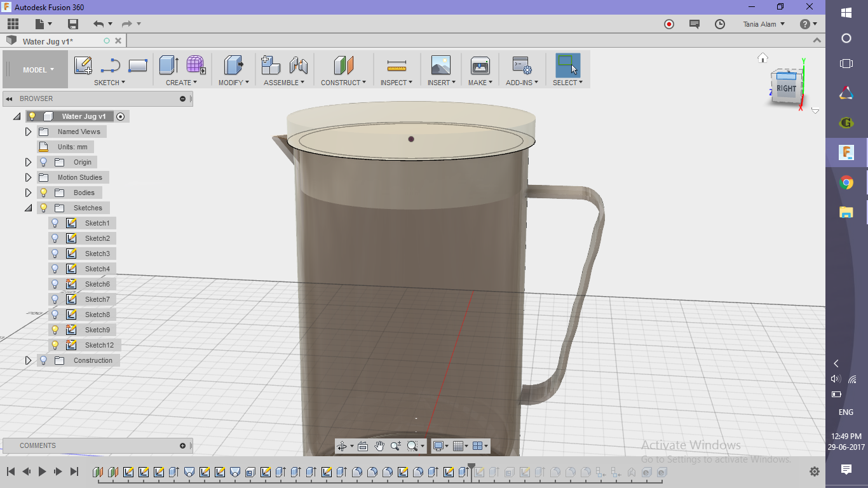The height and width of the screenshot is (488, 868).
Task: Click the record red circle icon
Action: 669,24
